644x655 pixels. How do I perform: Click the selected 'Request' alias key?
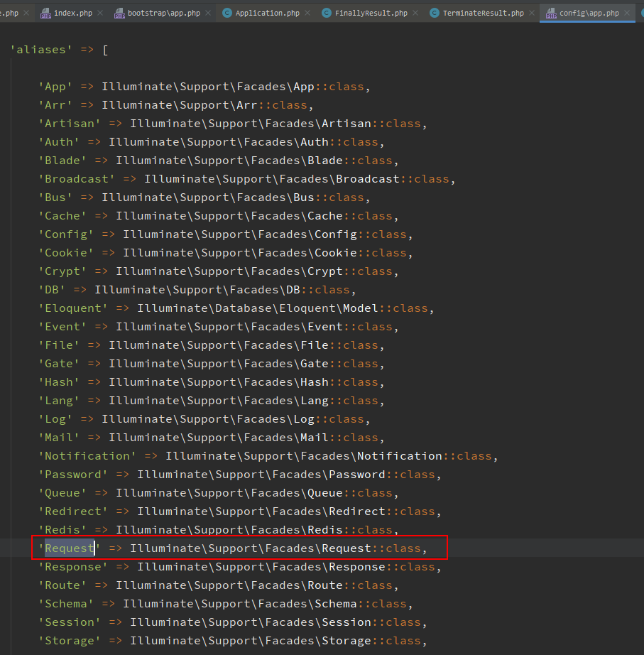click(x=70, y=548)
